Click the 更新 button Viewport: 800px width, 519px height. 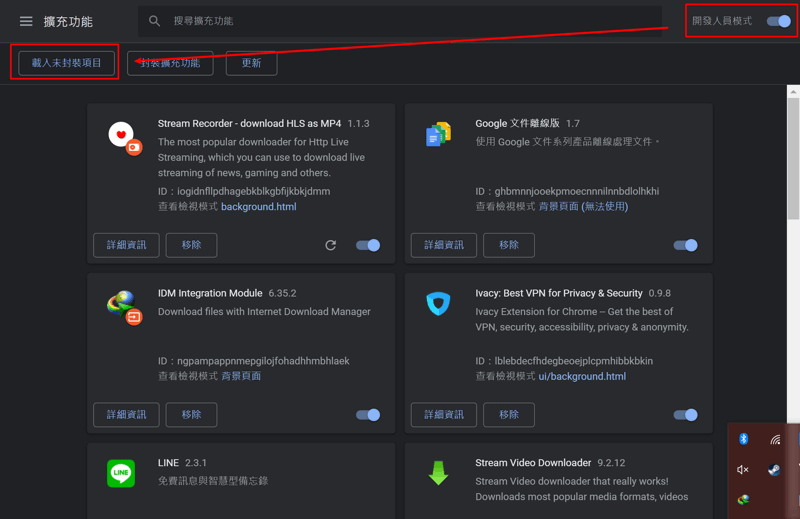tap(251, 63)
